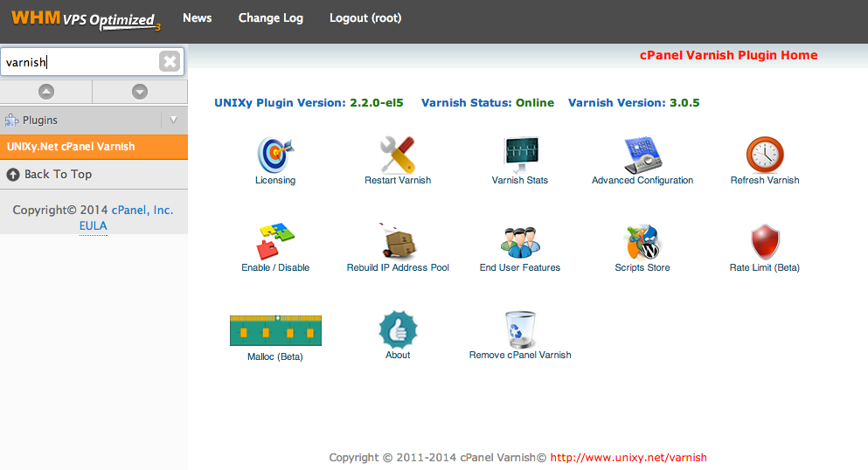This screenshot has height=470, width=868.
Task: Click Logout (root)
Action: point(365,17)
